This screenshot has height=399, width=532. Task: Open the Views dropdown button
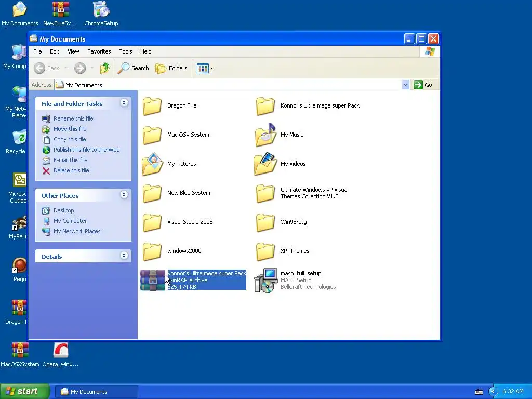click(x=205, y=68)
